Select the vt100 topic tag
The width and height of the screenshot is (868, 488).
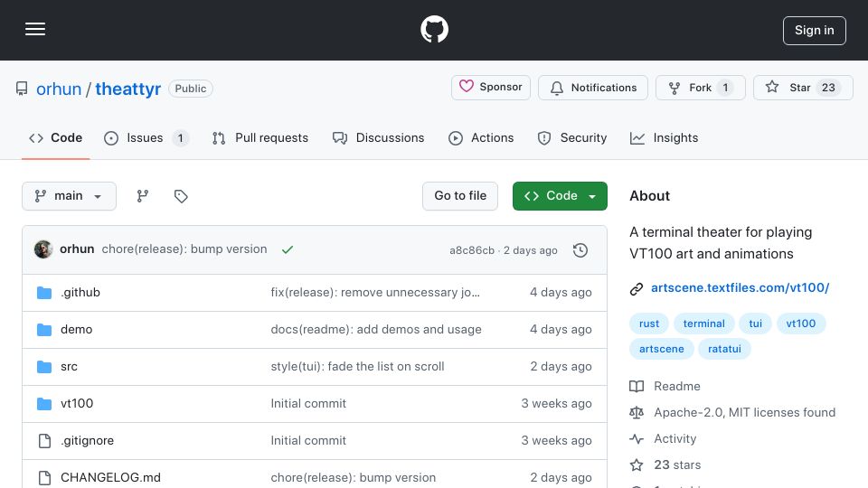click(x=801, y=324)
